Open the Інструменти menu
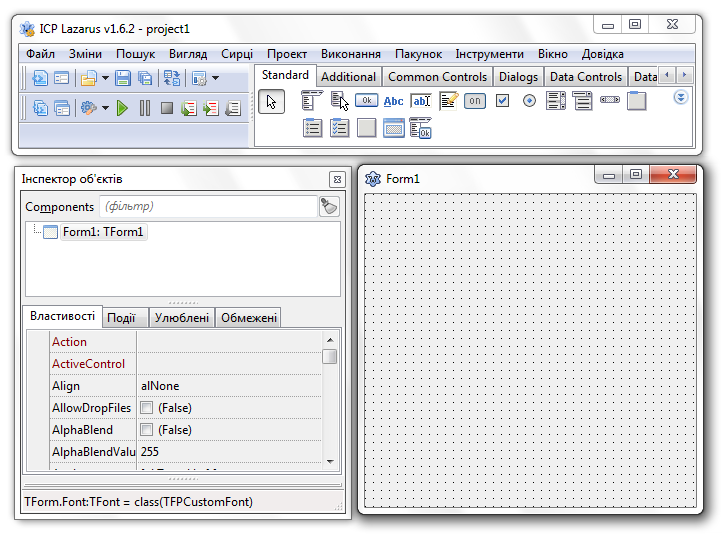Image resolution: width=724 pixels, height=538 pixels. (489, 54)
